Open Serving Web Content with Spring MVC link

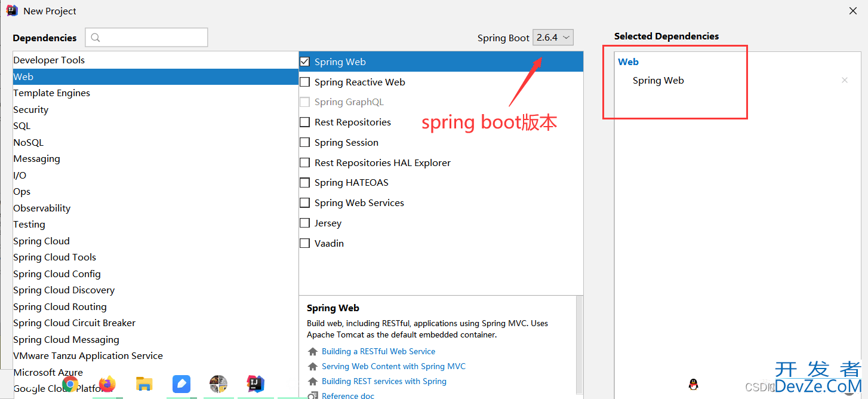[393, 366]
